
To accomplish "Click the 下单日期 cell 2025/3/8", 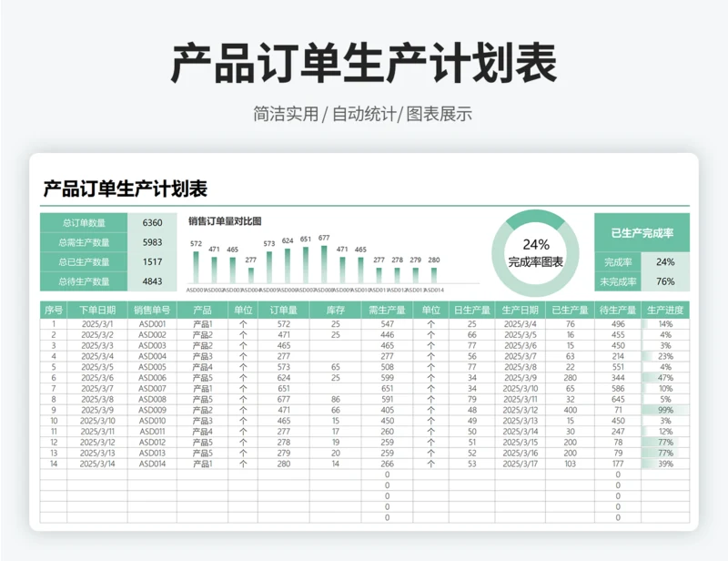I will pos(97,399).
